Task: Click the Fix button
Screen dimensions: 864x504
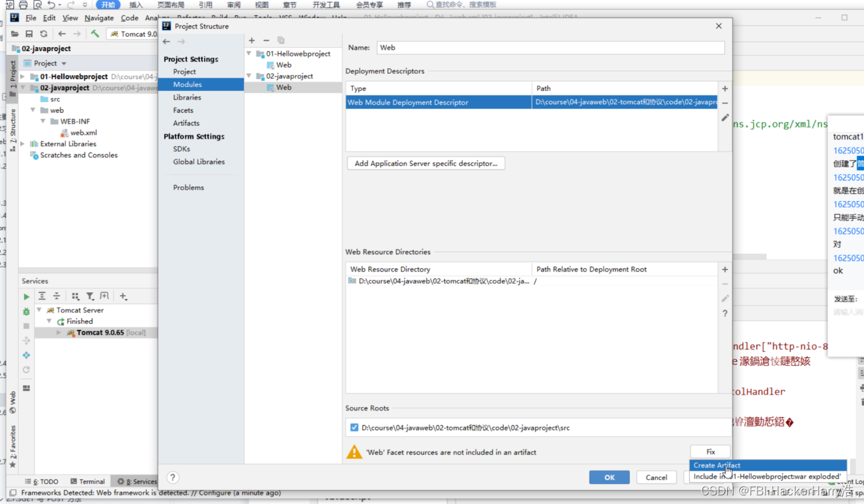Action: [x=710, y=452]
